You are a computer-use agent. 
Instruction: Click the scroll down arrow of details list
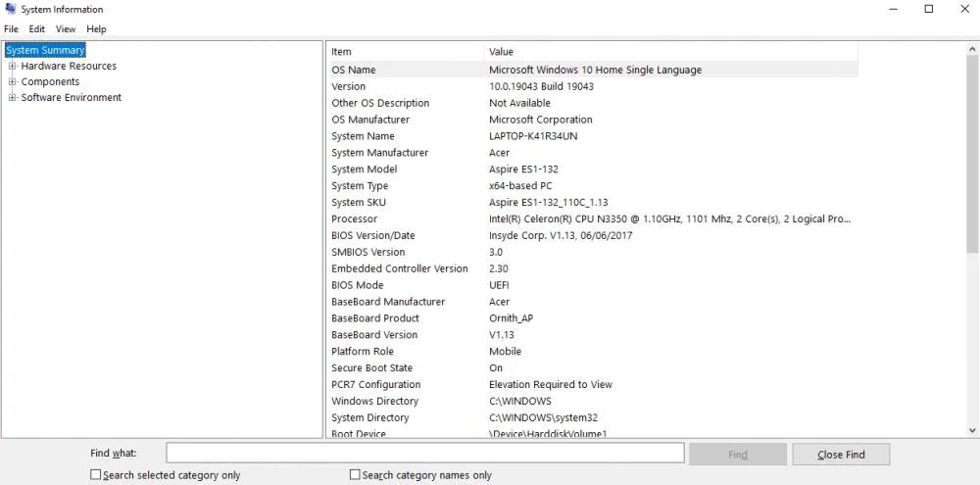click(972, 430)
